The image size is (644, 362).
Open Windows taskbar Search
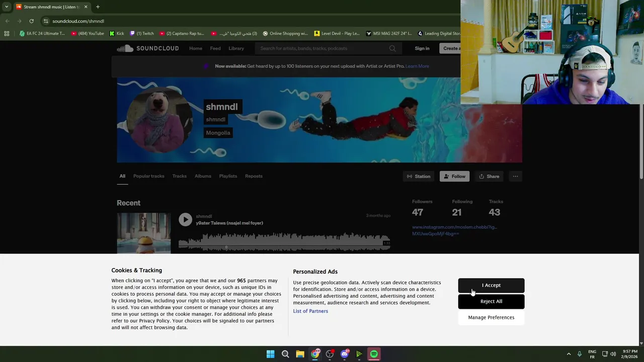[x=285, y=354]
